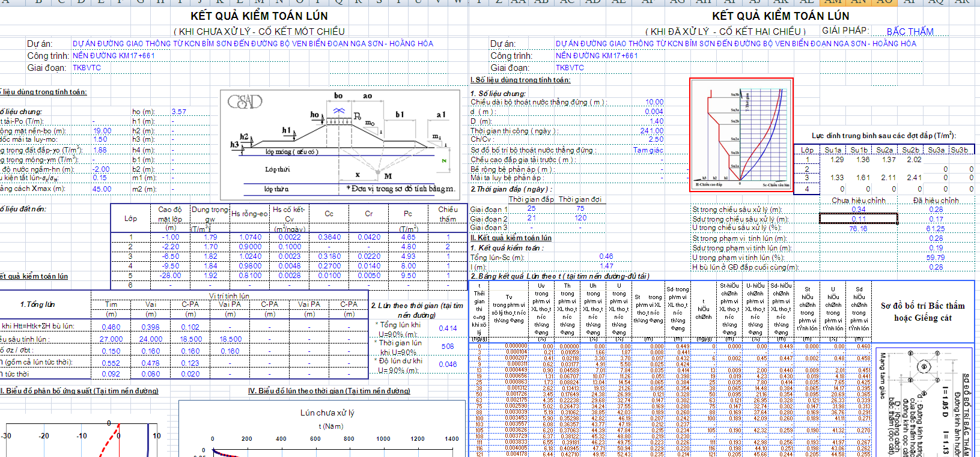Select D (m) value 1.40
980x457 pixels.
pos(657,121)
